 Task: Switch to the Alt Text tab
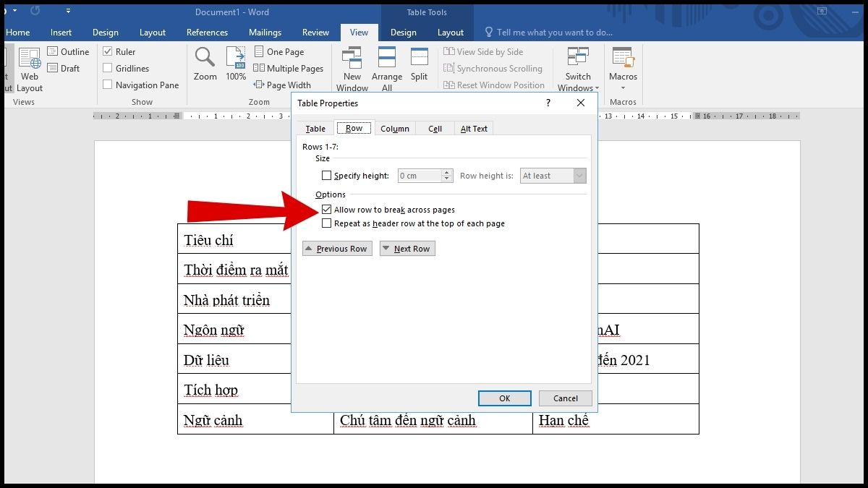474,128
